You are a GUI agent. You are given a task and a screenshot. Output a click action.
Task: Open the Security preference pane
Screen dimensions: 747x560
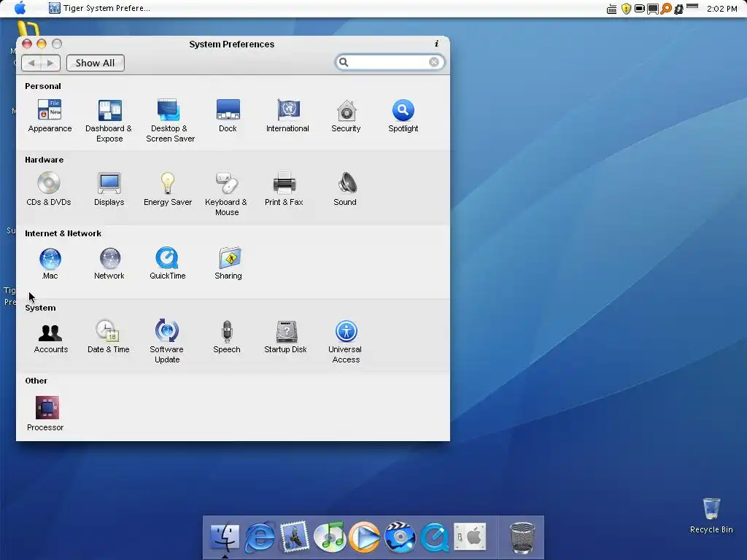pos(346,115)
